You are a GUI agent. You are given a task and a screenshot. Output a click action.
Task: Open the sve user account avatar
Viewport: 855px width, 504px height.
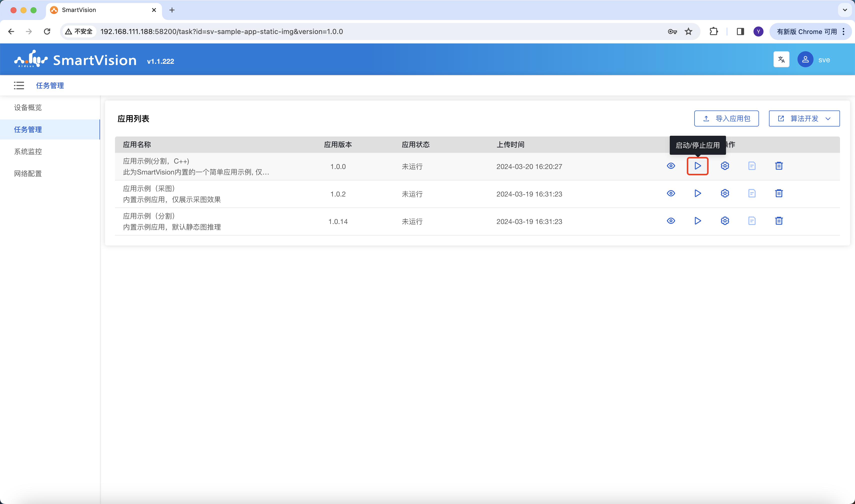click(805, 60)
